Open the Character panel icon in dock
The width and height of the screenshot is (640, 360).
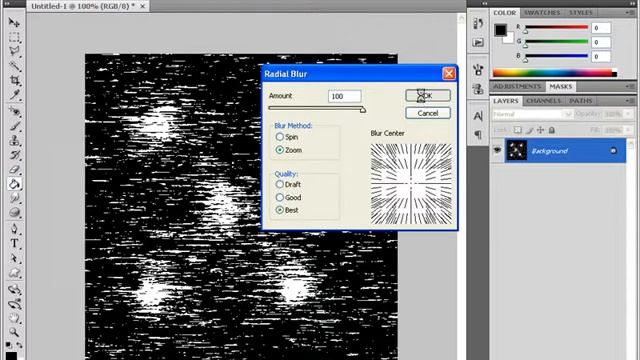(478, 116)
